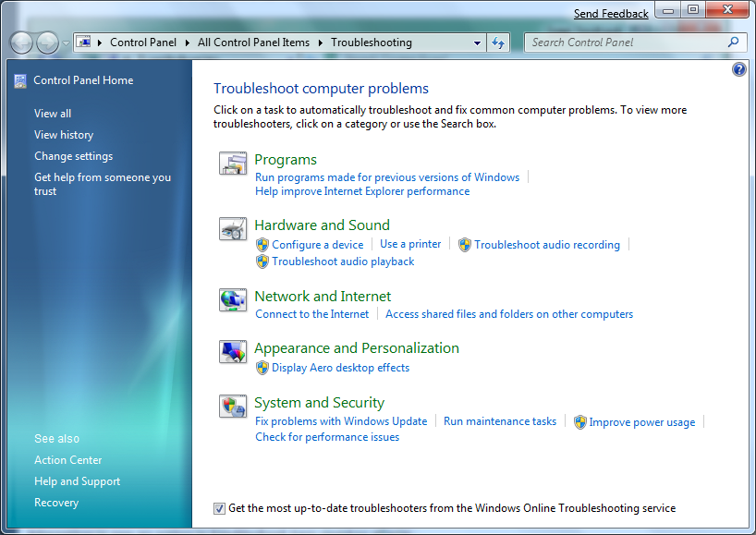Open the Hardware and Sound icon
The width and height of the screenshot is (756, 535).
tap(233, 228)
